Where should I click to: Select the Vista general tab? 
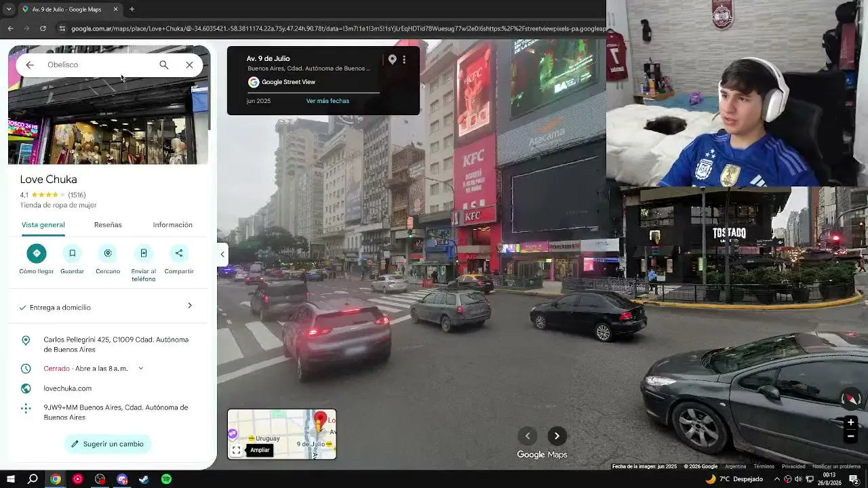43,225
